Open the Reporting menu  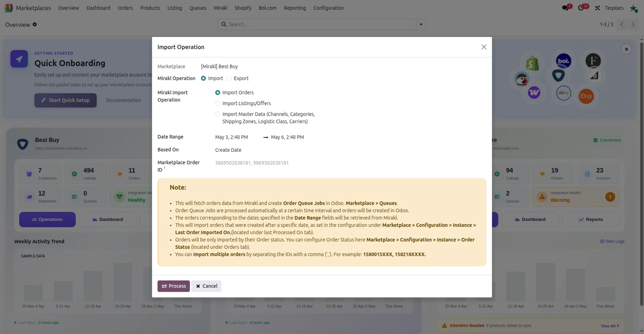tap(295, 8)
